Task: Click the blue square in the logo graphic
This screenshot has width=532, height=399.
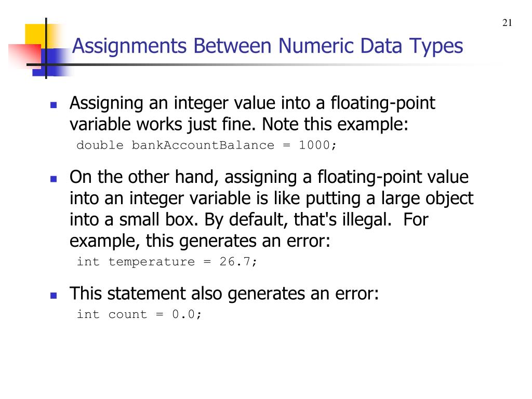Action: 51,62
